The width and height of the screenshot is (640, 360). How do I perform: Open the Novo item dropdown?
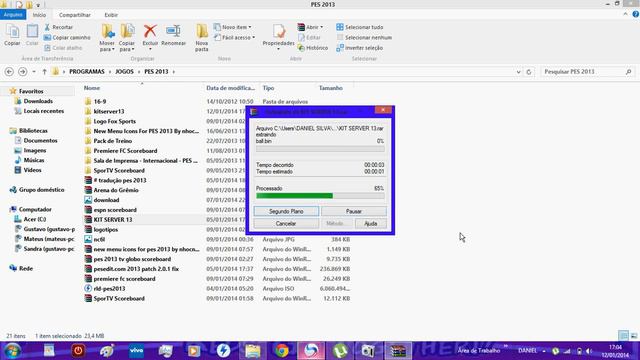(233, 27)
